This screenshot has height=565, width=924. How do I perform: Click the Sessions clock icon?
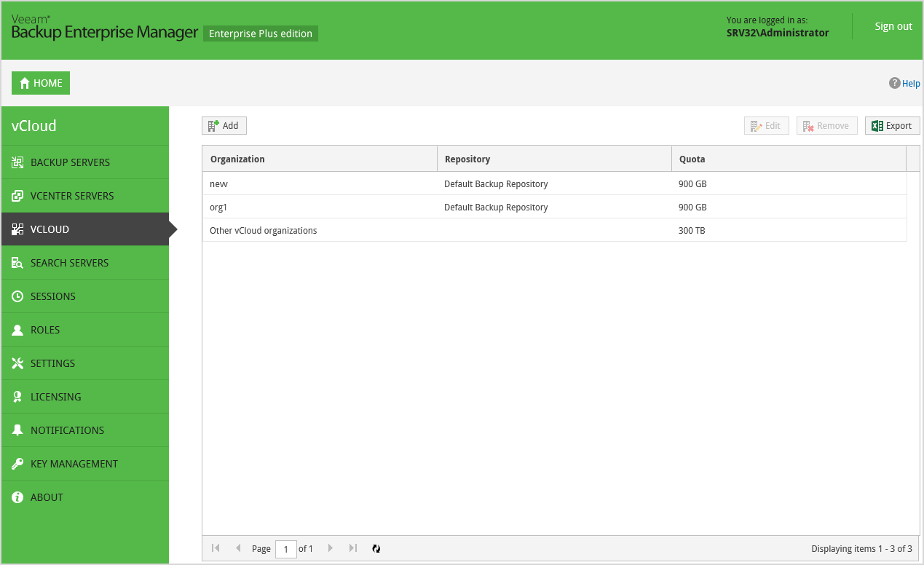[x=17, y=296]
